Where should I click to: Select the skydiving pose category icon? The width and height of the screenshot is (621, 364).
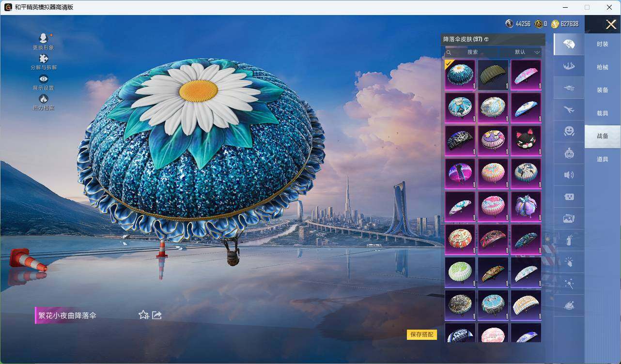[569, 66]
